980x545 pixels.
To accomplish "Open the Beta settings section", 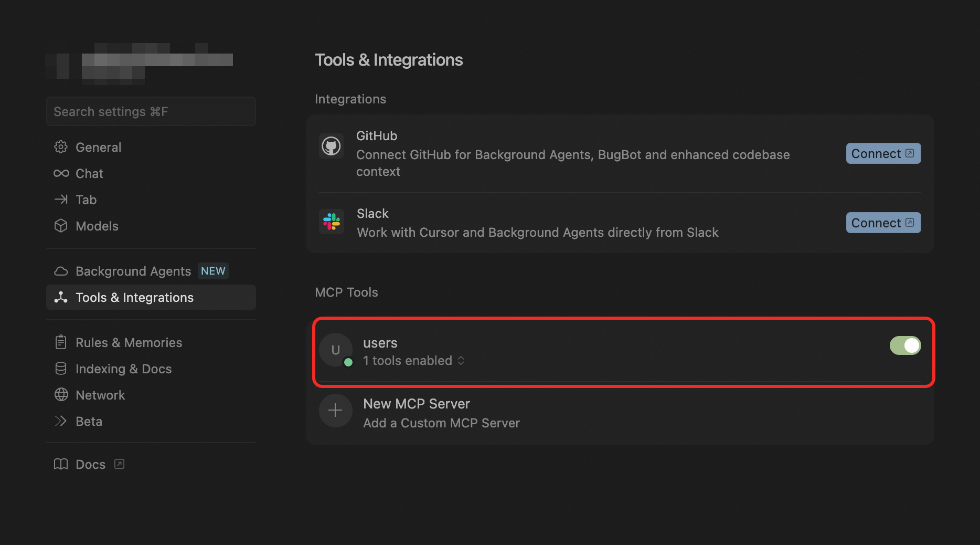I will 89,421.
